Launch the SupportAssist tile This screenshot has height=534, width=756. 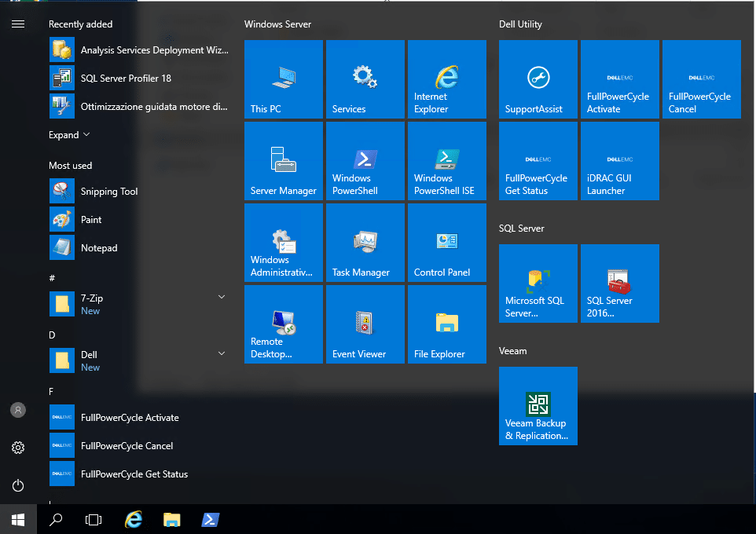(x=538, y=79)
